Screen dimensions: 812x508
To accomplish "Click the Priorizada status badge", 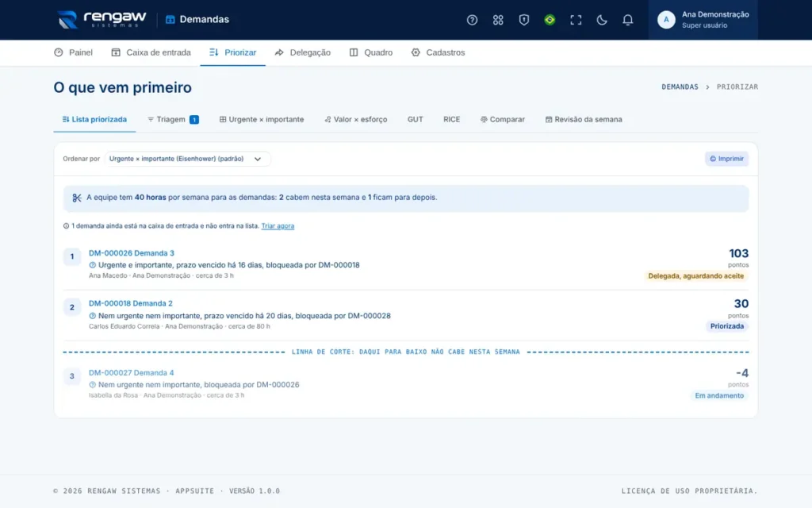I will tap(727, 326).
